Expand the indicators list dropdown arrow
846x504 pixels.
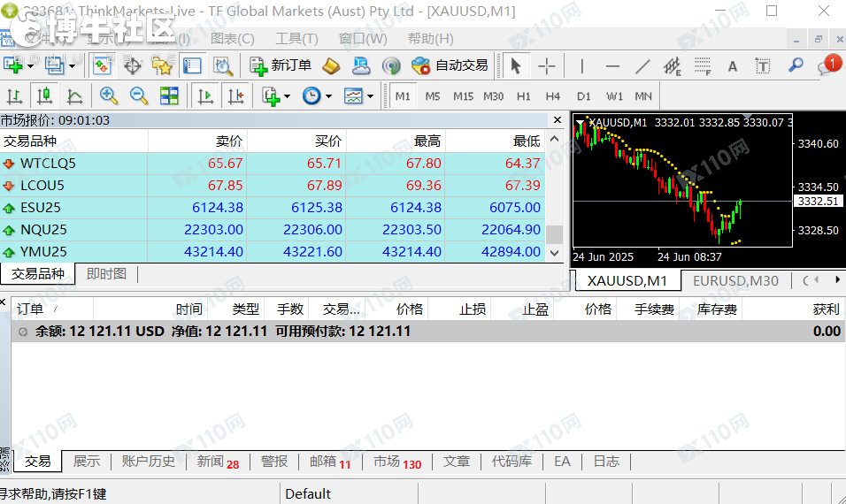coord(288,96)
